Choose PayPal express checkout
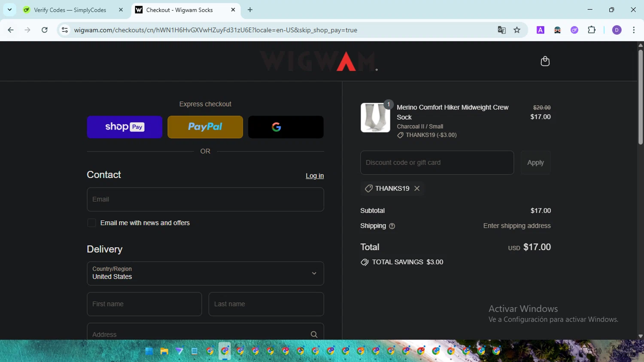Viewport: 644px width, 362px height. coord(205,127)
